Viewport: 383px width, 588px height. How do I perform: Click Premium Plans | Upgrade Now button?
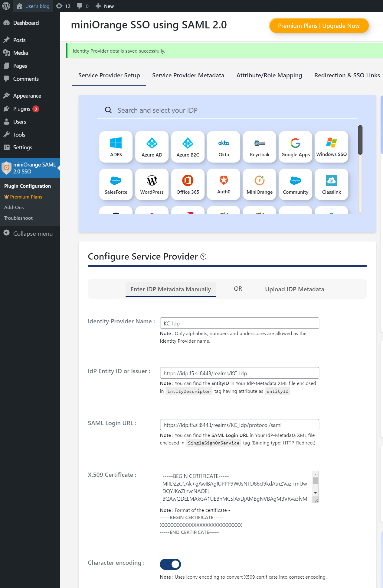click(x=319, y=26)
